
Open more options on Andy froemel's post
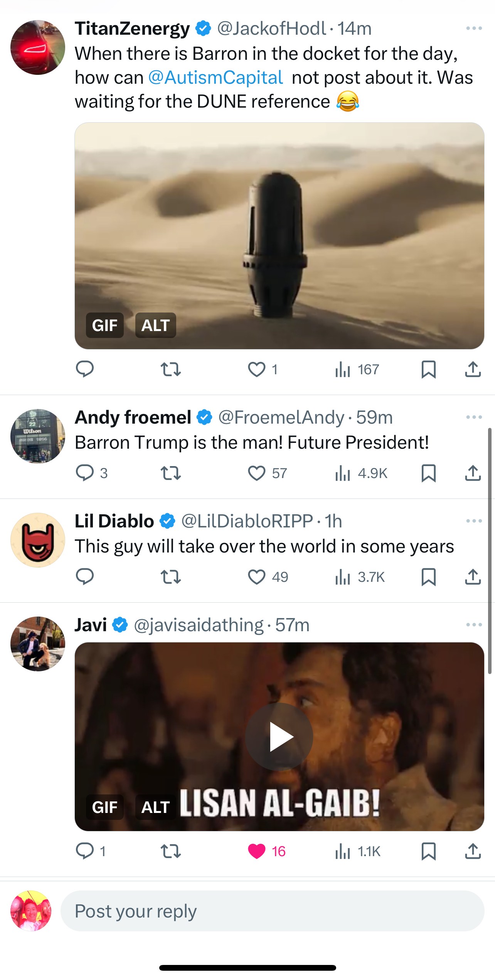474,417
